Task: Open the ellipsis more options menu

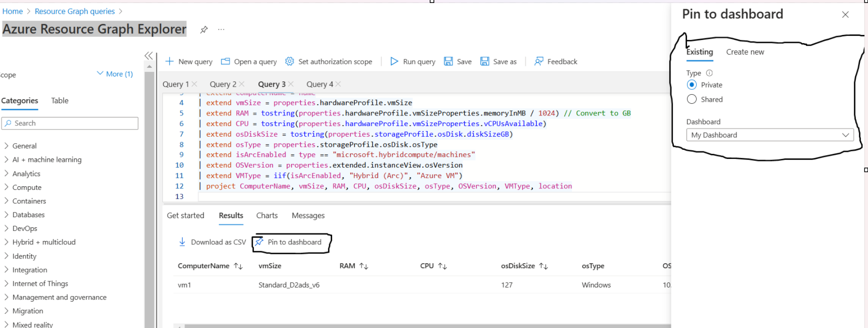Action: 221,30
